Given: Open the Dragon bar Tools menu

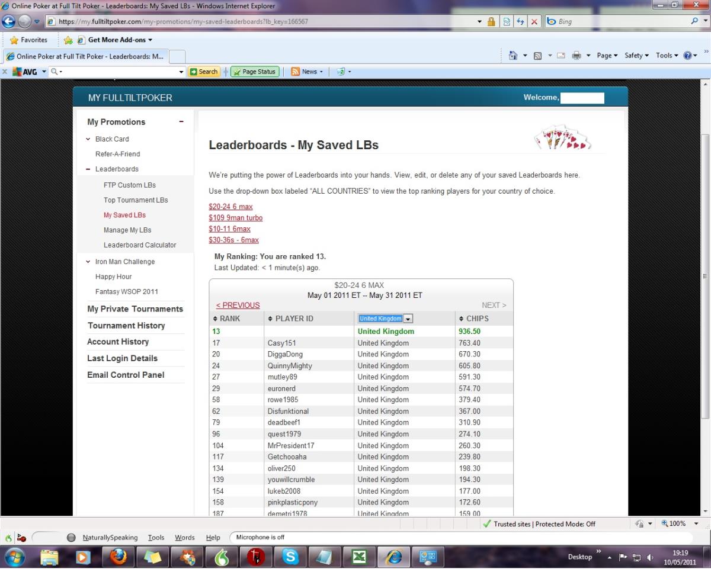Looking at the screenshot, I should (x=156, y=538).
